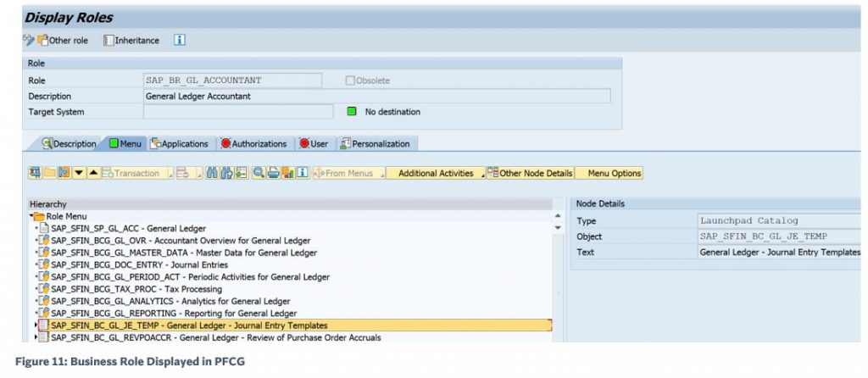Click the Other Node Details button
Viewport: 868px width, 378px height.
[531, 173]
